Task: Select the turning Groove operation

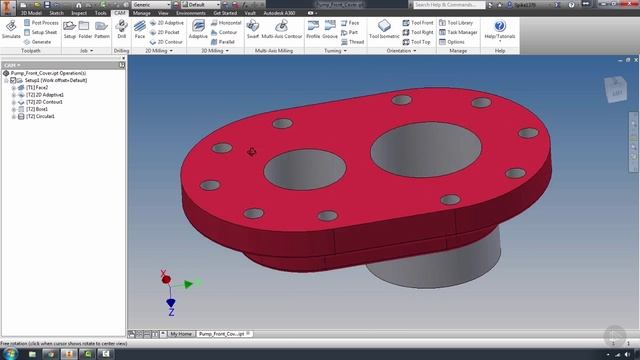Action: pos(330,29)
